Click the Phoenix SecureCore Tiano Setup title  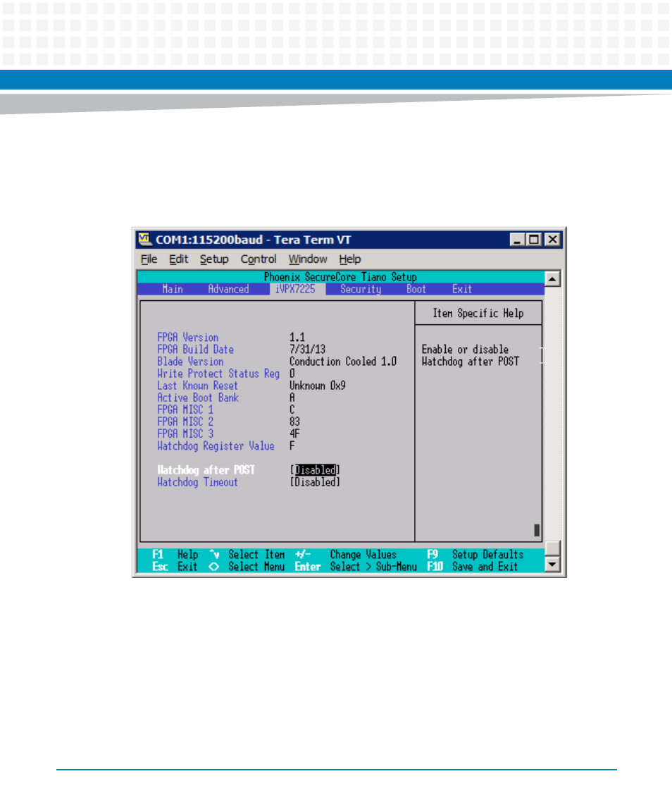coord(341,277)
